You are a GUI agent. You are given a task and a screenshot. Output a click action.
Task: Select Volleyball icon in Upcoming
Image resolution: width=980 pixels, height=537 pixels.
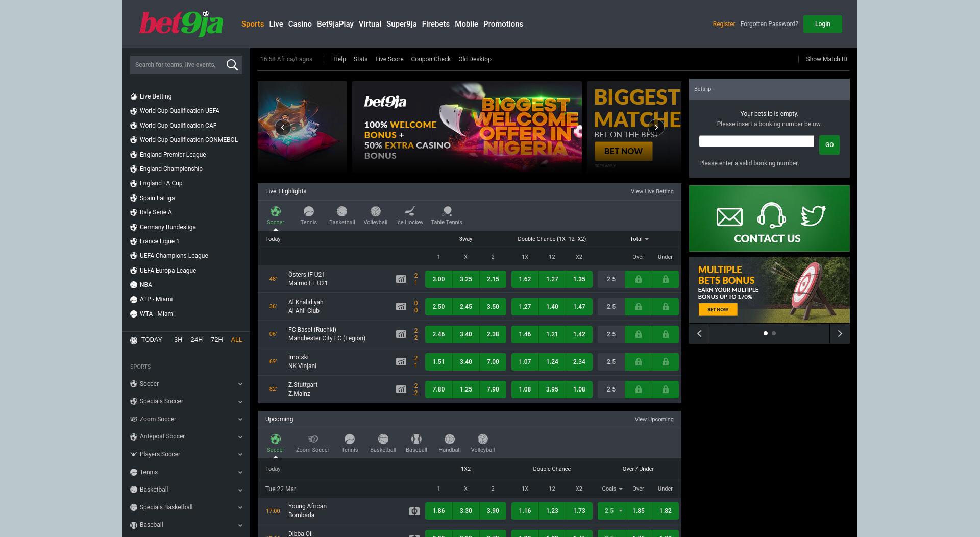[x=483, y=439]
